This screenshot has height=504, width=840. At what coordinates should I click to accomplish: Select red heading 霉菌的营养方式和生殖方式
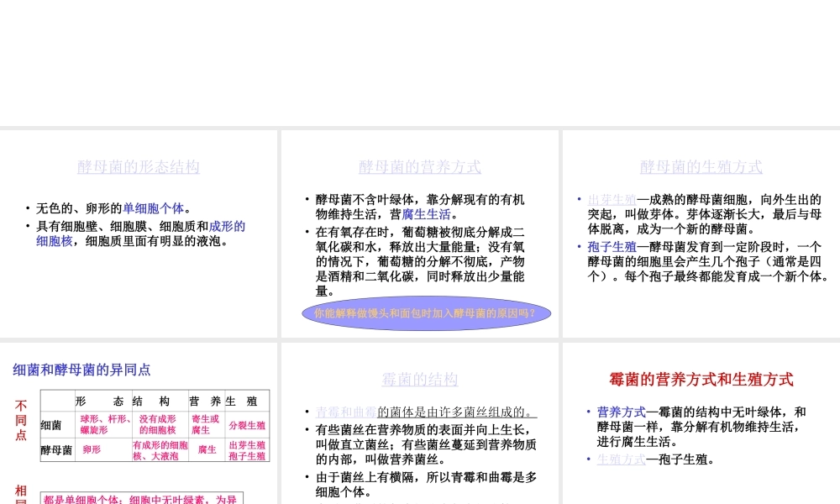click(x=701, y=380)
